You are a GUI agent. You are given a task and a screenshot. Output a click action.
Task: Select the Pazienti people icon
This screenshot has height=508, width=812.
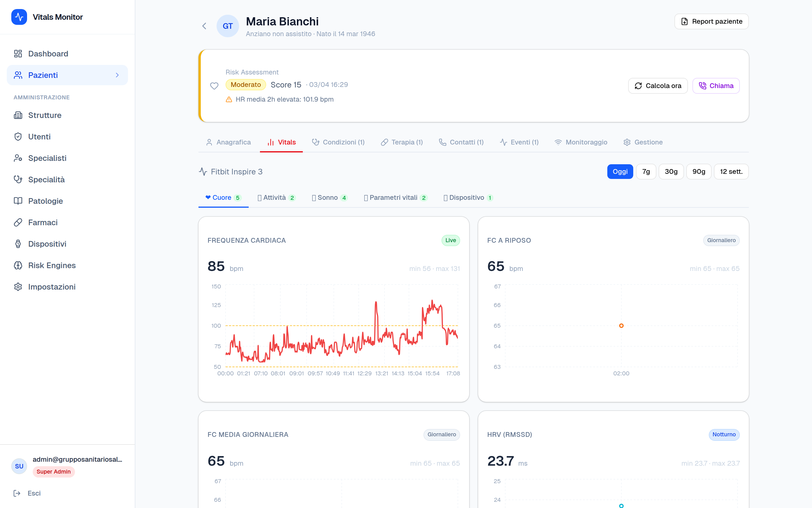tap(18, 75)
